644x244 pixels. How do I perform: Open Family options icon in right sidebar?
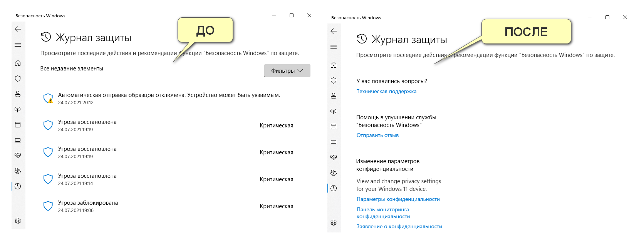click(x=334, y=173)
